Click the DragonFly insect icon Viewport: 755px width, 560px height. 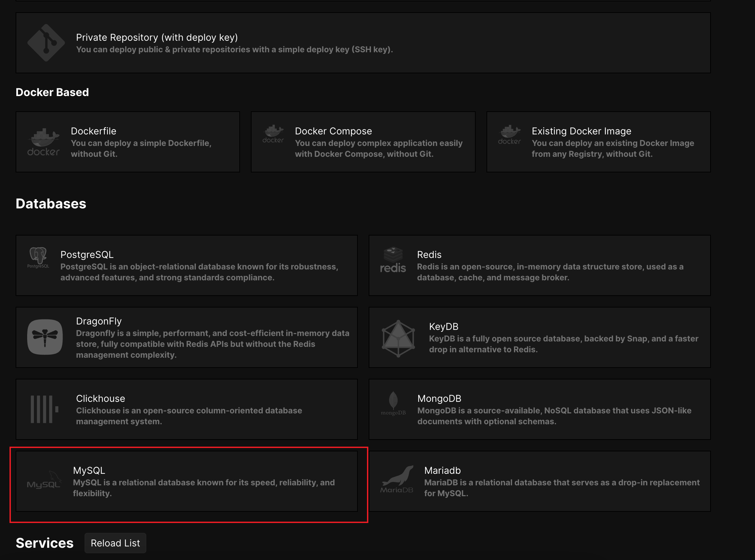click(45, 337)
